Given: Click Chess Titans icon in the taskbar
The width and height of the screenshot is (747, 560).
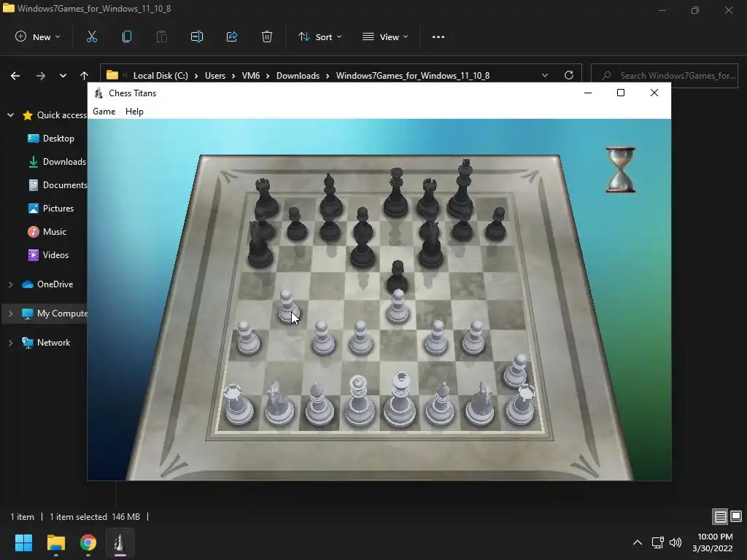Looking at the screenshot, I should tap(120, 542).
